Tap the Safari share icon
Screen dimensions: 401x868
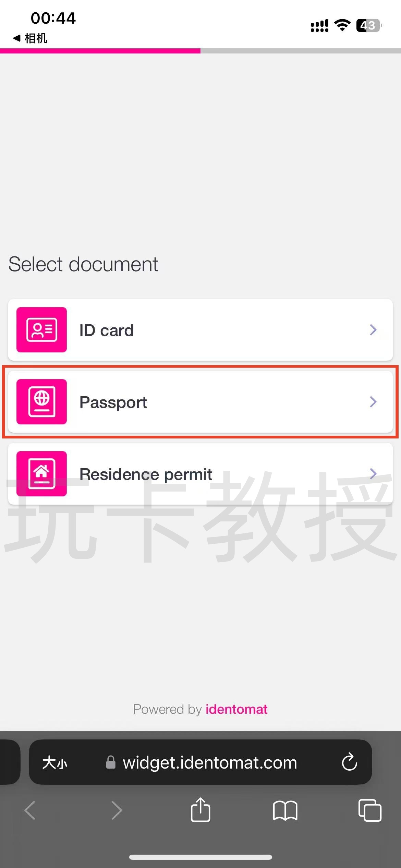200,810
